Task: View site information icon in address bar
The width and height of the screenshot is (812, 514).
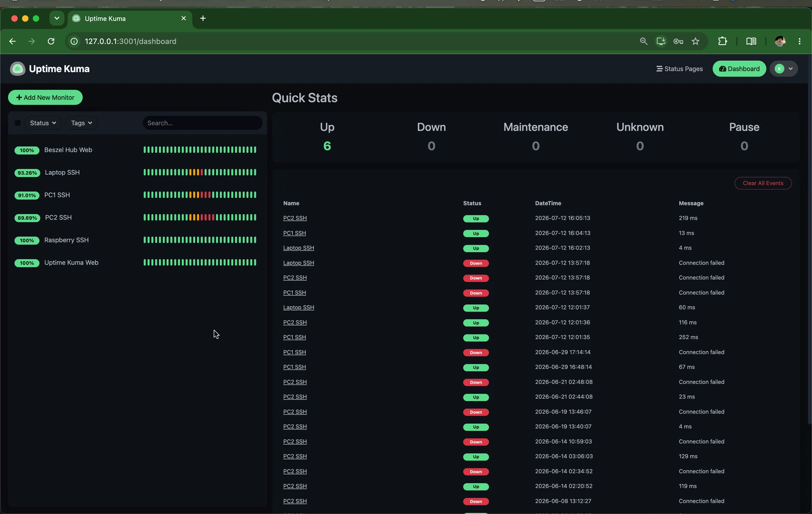Action: [x=74, y=41]
